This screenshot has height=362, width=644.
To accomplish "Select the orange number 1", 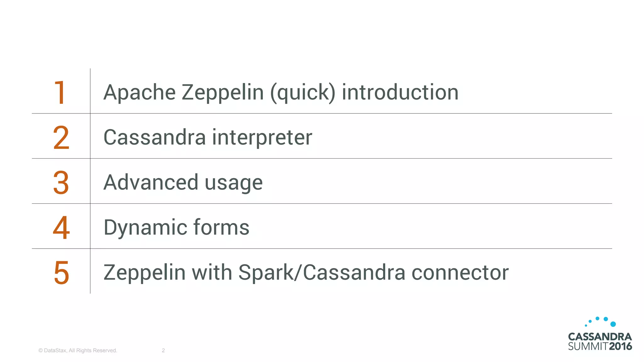I will (60, 92).
